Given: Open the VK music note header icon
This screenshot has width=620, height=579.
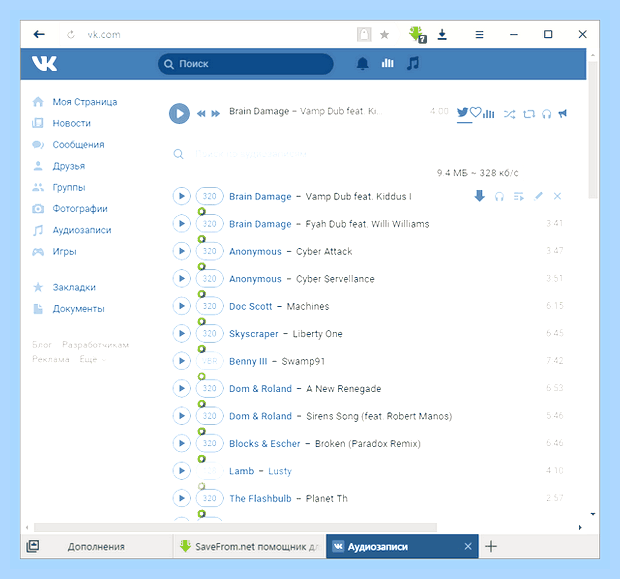Looking at the screenshot, I should (413, 63).
